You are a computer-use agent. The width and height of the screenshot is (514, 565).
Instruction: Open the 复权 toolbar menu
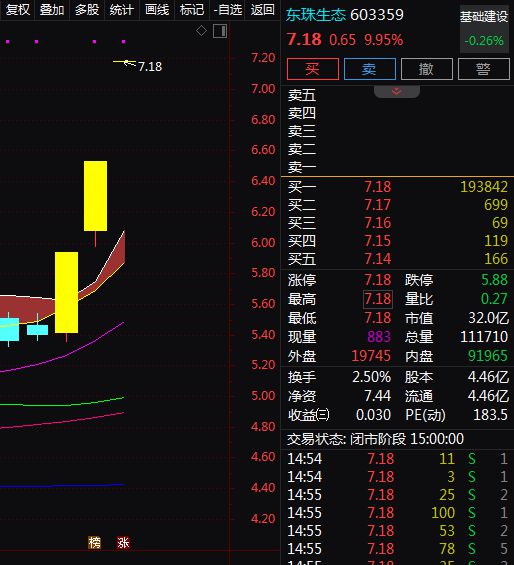(x=17, y=10)
